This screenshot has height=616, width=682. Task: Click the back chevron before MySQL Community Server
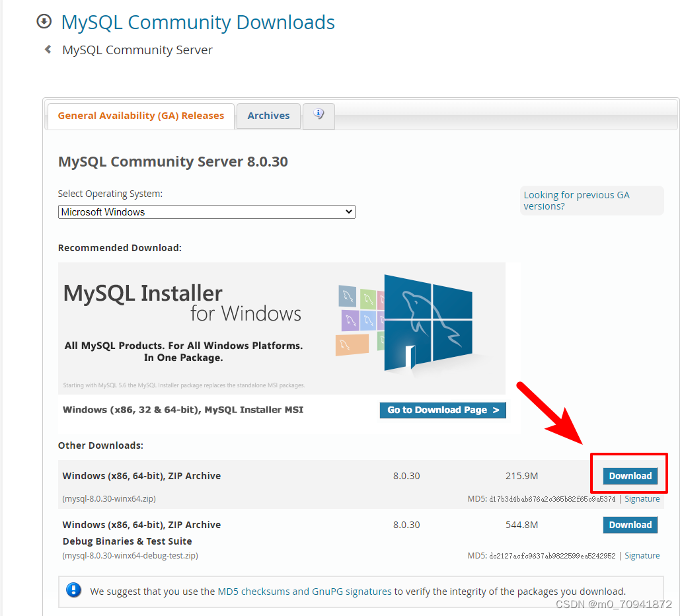coord(48,50)
